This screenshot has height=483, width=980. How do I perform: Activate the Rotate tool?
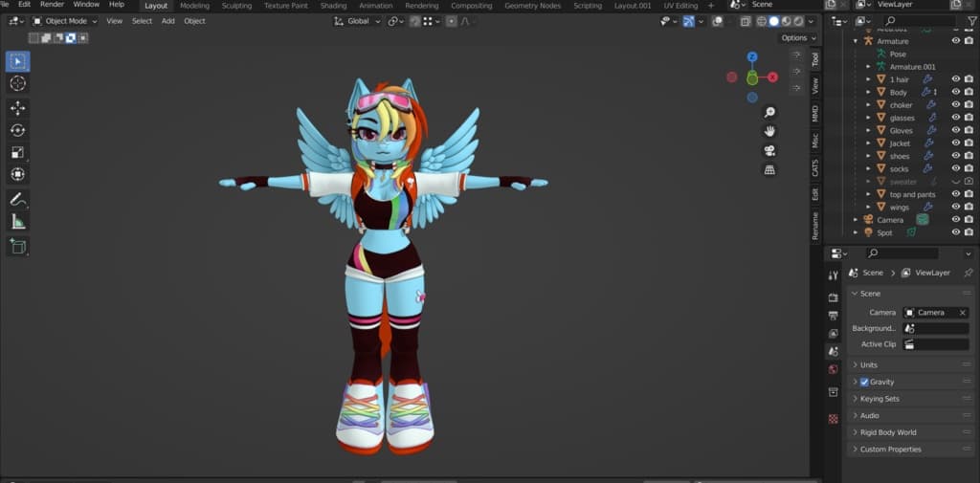coord(17,130)
